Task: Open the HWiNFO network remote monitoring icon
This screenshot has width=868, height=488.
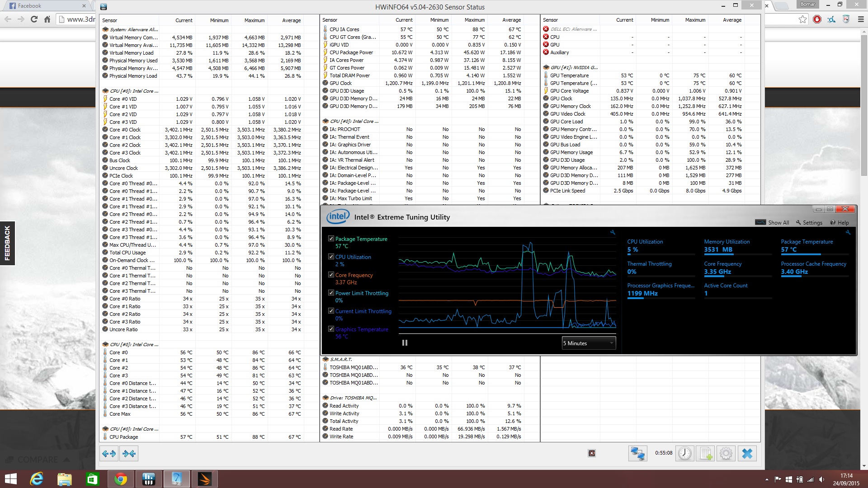Action: coord(637,453)
